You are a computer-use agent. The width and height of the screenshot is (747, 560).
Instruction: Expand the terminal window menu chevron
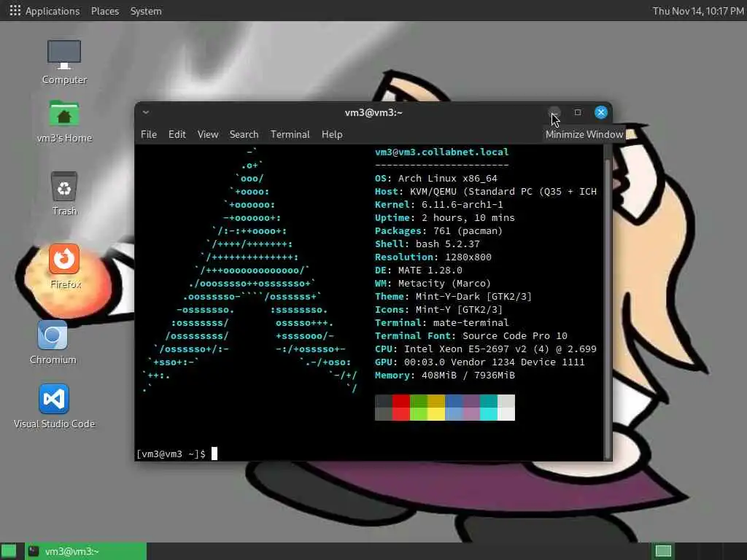tap(146, 112)
